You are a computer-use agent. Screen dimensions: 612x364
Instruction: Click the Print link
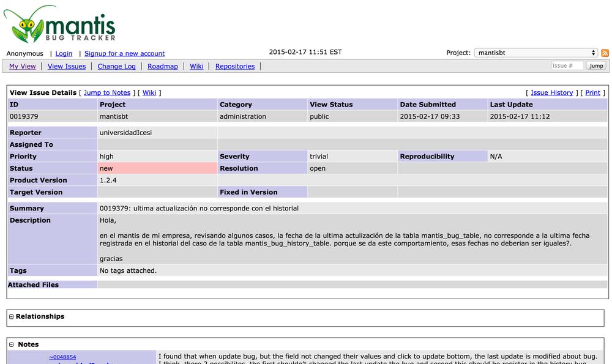pos(593,92)
